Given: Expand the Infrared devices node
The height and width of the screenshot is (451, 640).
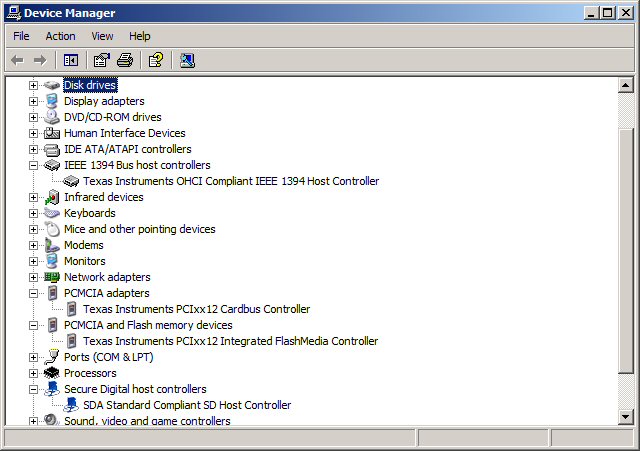Looking at the screenshot, I should [33, 198].
